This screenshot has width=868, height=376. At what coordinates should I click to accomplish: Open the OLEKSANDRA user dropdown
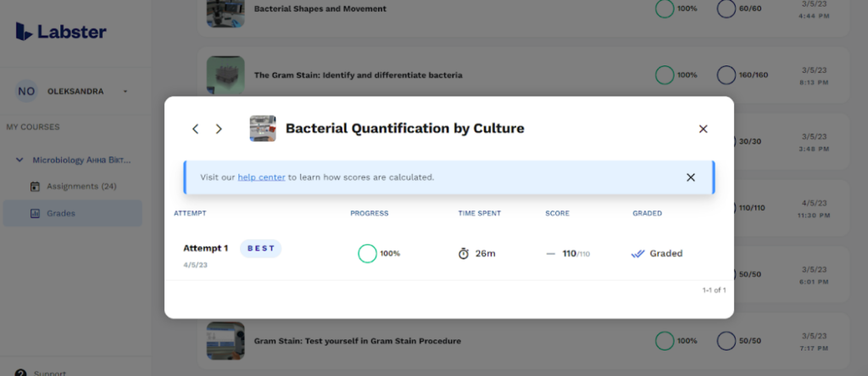pos(125,92)
